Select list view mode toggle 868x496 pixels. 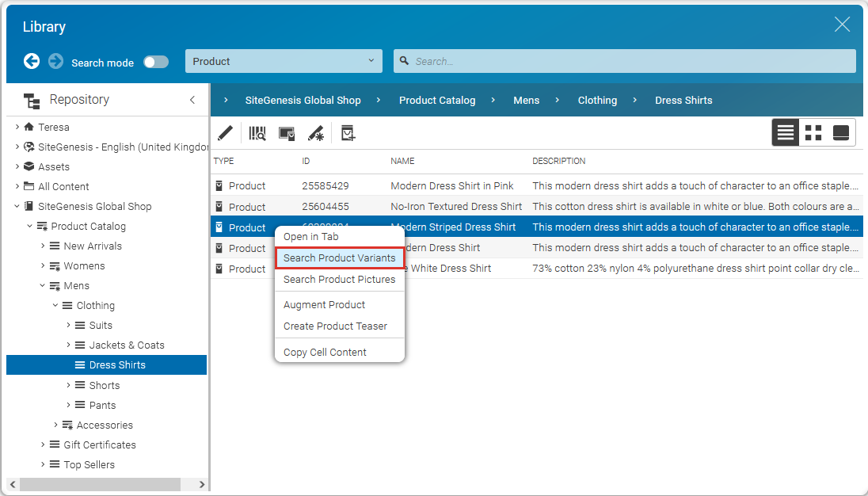pos(785,132)
